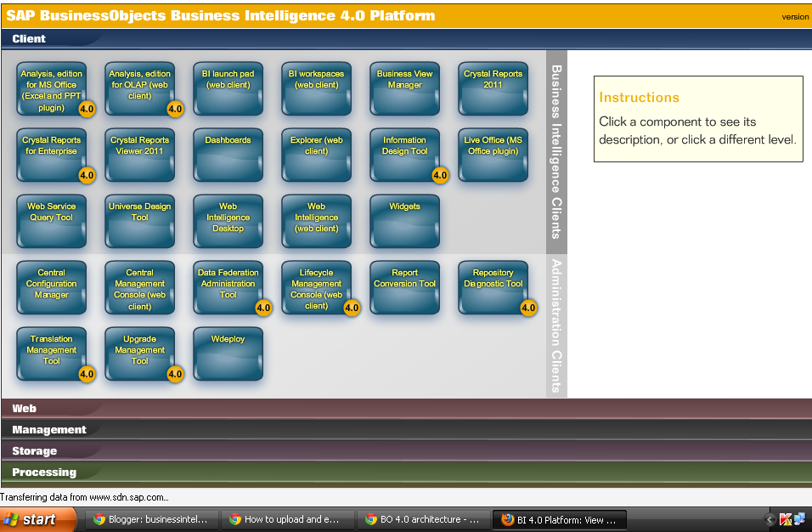
Task: Click the Translation Management Tool
Action: click(51, 354)
